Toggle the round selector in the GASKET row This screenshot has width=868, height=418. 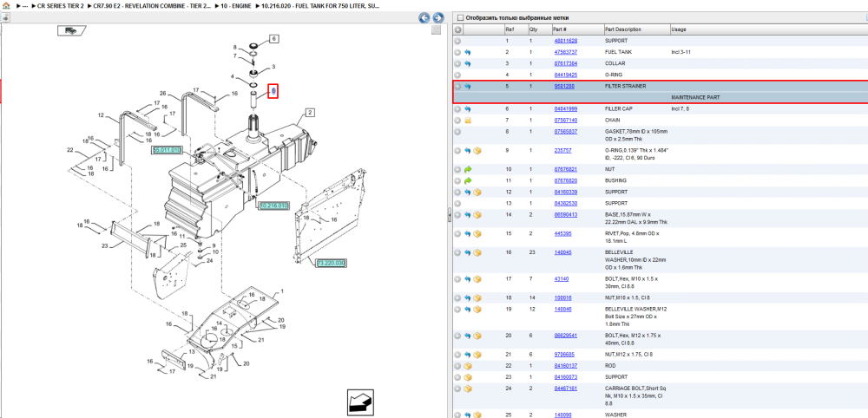[457, 132]
